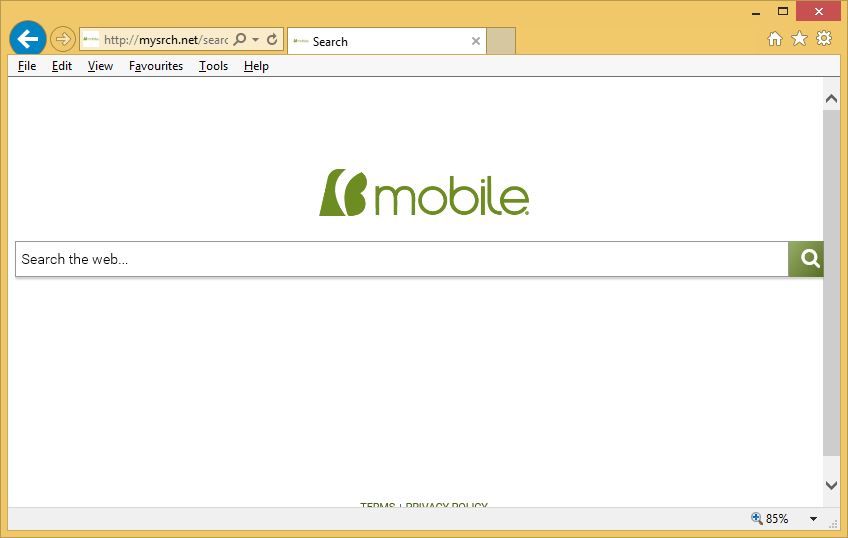Open the gear Tools settings icon

[824, 39]
